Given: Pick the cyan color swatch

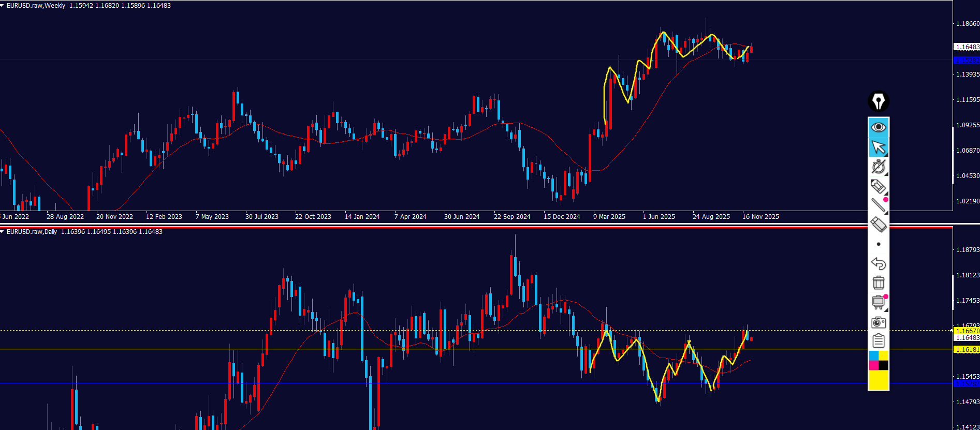Looking at the screenshot, I should click(873, 355).
